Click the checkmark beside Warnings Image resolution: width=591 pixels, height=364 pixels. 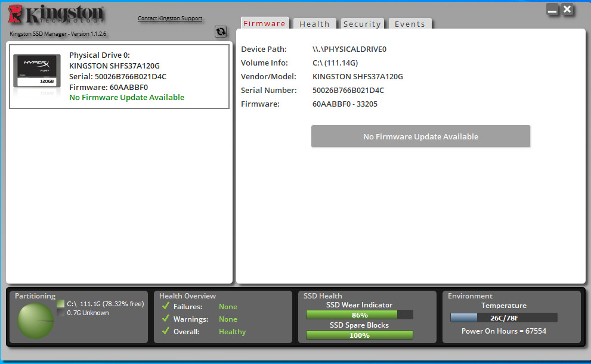pos(165,318)
